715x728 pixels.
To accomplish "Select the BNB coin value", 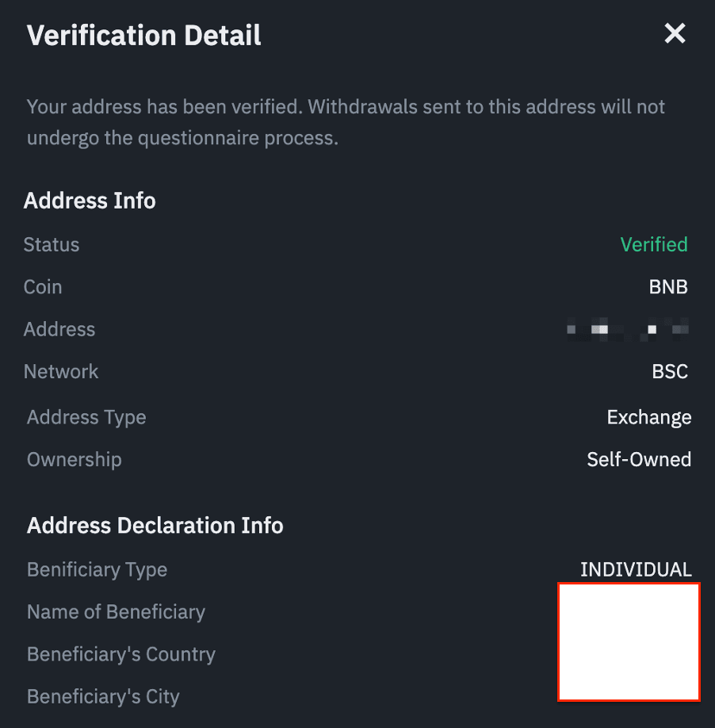I will pyautogui.click(x=668, y=287).
